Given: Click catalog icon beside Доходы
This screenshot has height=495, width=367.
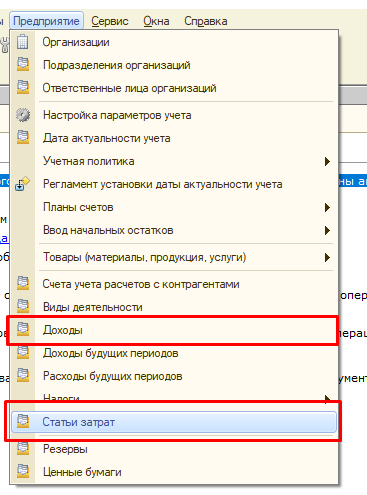Looking at the screenshot, I should pyautogui.click(x=23, y=329).
